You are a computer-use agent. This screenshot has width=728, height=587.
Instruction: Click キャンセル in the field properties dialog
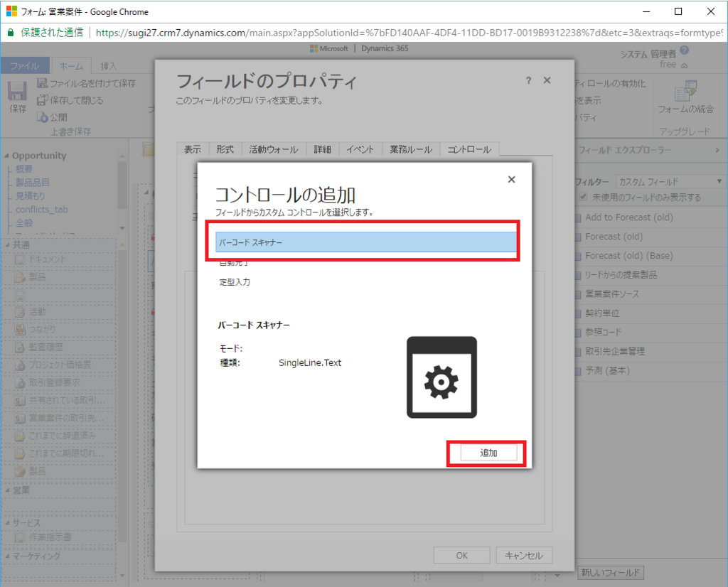tap(524, 555)
